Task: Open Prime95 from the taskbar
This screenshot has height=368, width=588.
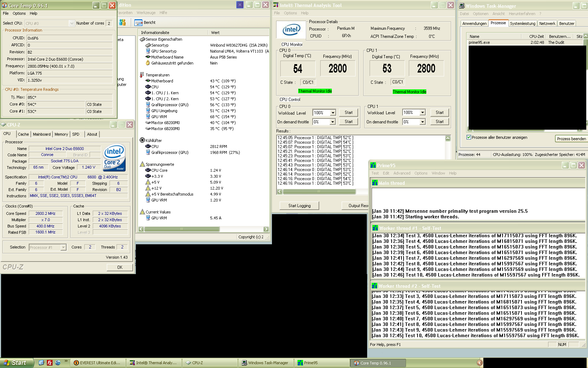Action: click(322, 363)
